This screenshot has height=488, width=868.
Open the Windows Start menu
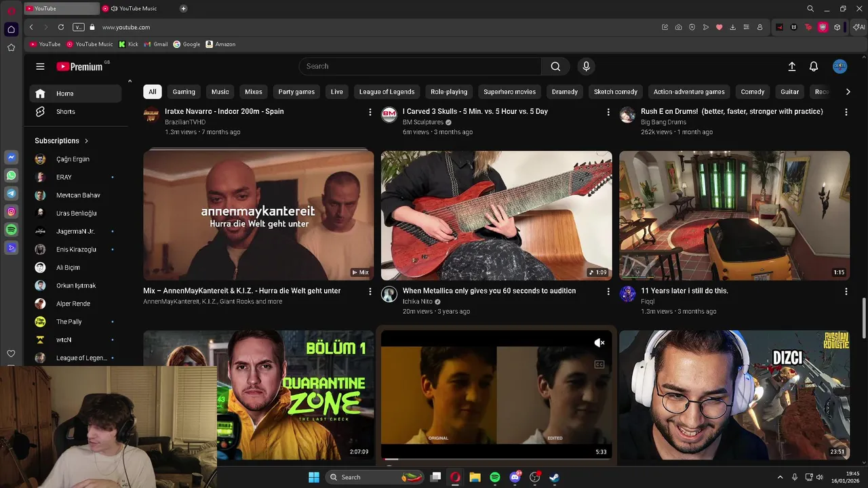[x=314, y=477]
